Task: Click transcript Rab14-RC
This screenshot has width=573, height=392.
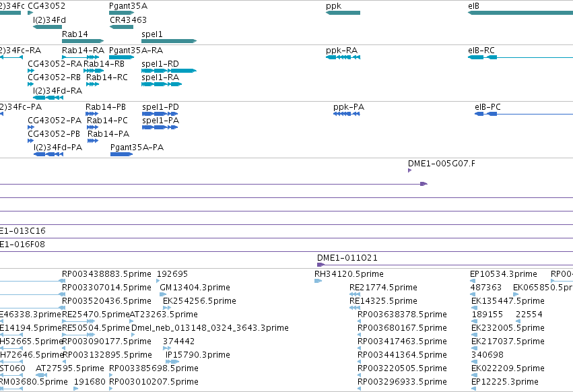Action: click(x=92, y=84)
